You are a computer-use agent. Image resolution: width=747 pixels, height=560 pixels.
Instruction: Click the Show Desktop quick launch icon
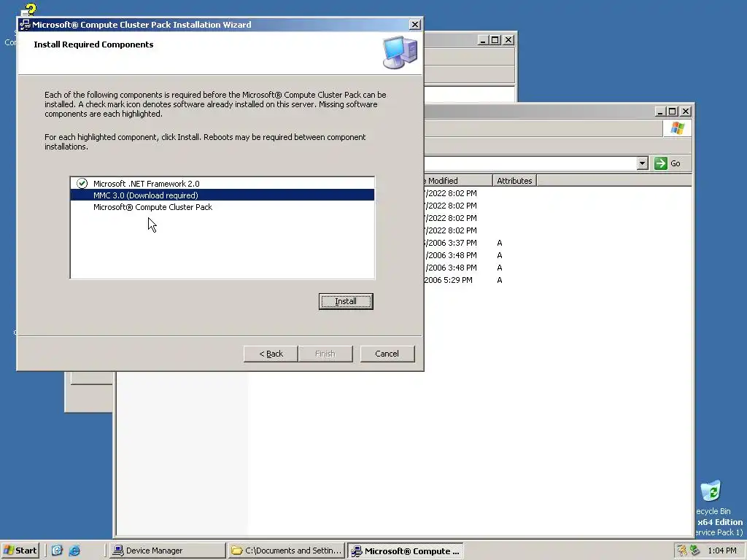(57, 551)
